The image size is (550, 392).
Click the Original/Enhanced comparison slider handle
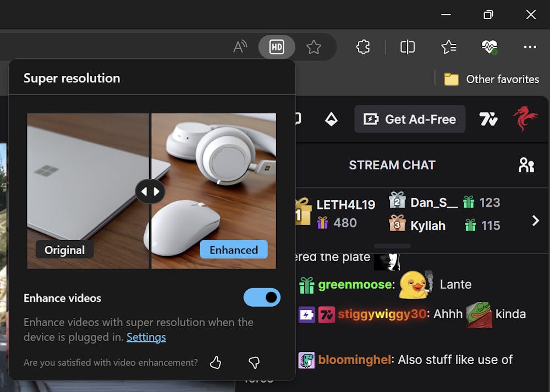pos(150,191)
